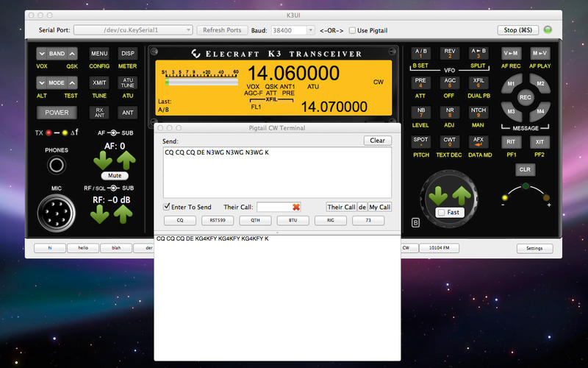The width and height of the screenshot is (588, 368).
Task: Click the A/B VFO key
Action: click(x=420, y=53)
